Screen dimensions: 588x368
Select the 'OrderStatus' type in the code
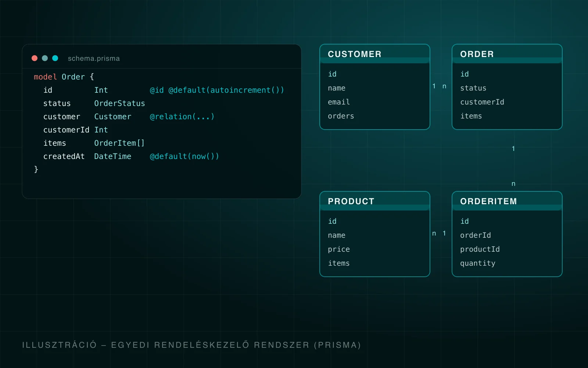(119, 103)
